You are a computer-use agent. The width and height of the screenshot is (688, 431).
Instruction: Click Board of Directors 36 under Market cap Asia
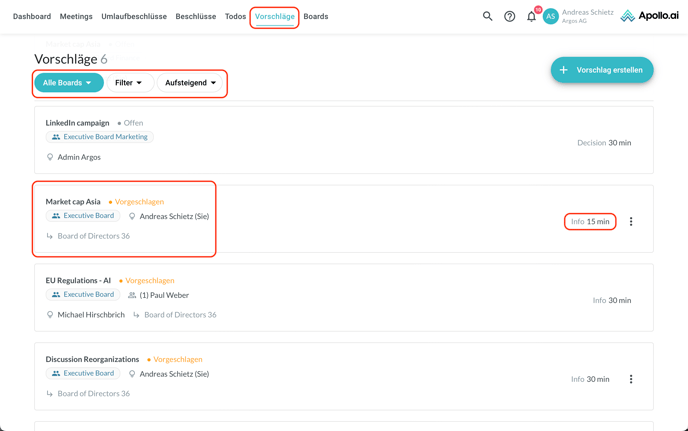click(x=93, y=236)
